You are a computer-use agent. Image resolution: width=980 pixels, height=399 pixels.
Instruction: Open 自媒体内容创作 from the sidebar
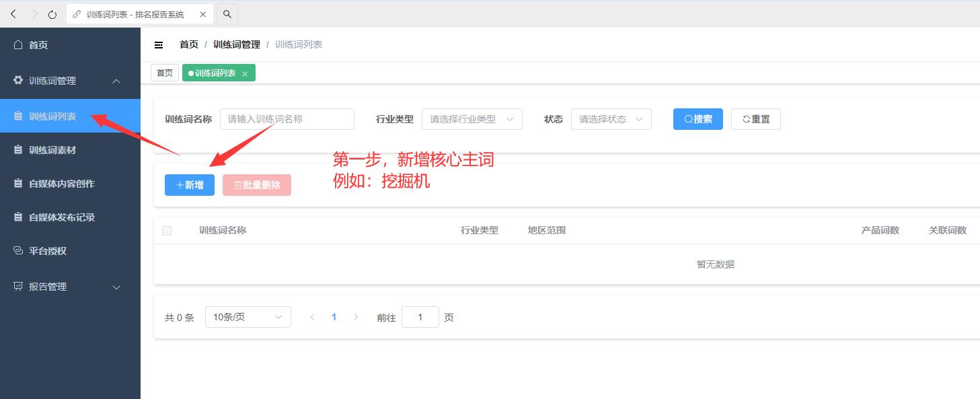point(62,184)
